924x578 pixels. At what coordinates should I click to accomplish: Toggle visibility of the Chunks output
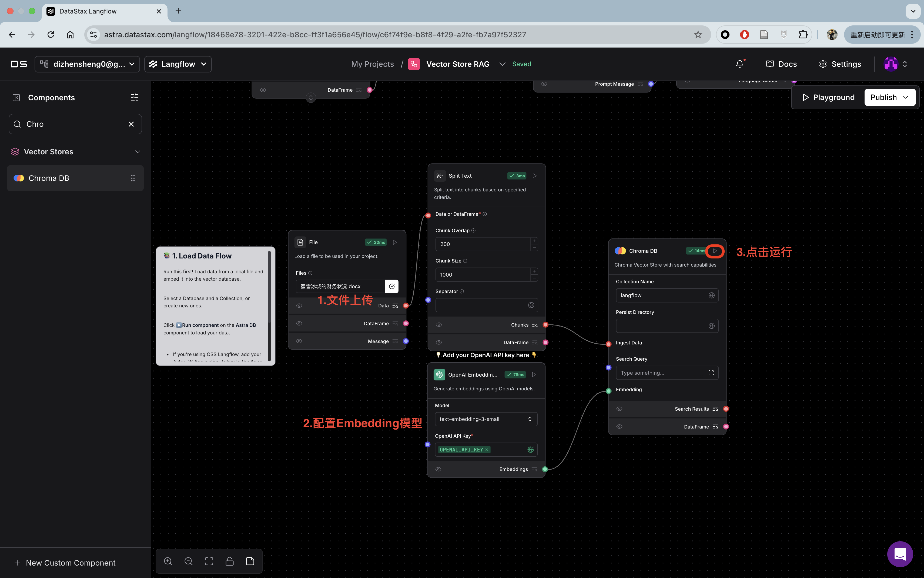(439, 325)
